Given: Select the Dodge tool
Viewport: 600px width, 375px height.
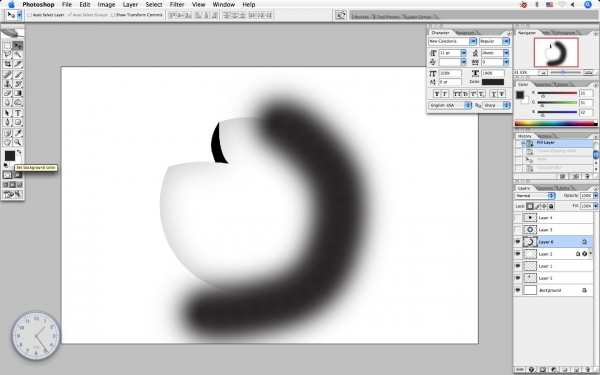Looking at the screenshot, I should coord(18,102).
